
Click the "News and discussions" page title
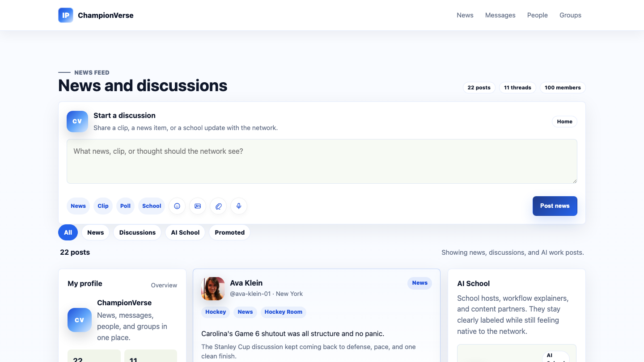(143, 85)
